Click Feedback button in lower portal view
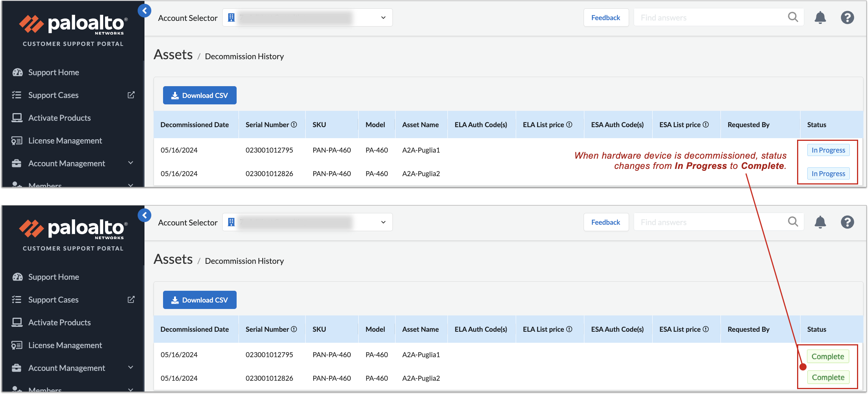This screenshot has height=394, width=868. click(x=606, y=222)
